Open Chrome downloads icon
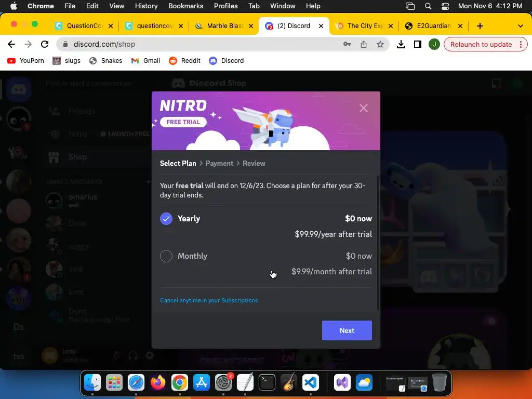The width and height of the screenshot is (532, 399). [401, 45]
